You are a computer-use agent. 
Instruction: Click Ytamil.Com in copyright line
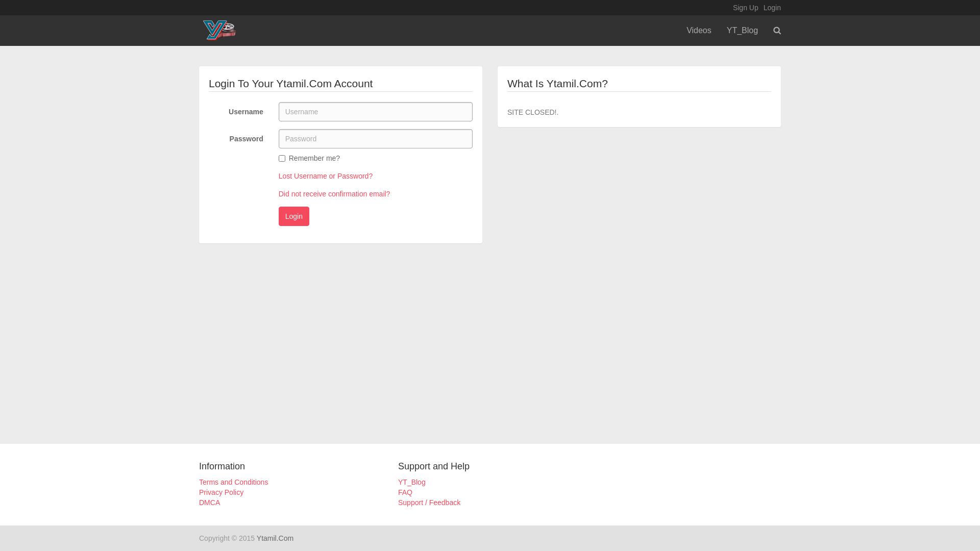tap(275, 538)
